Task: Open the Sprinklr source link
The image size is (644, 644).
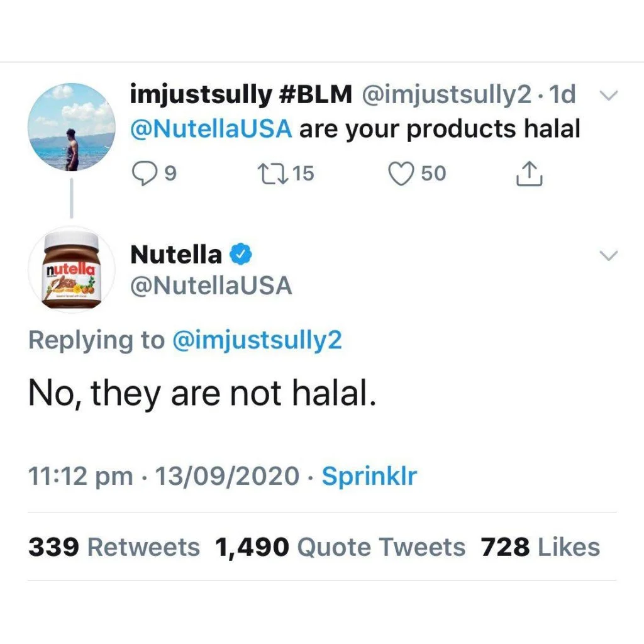Action: 369,477
